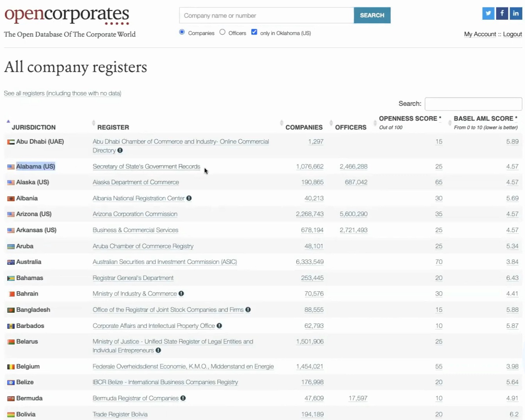Sort table by Basel AML Score column arrows
The width and height of the screenshot is (525, 420).
point(450,123)
